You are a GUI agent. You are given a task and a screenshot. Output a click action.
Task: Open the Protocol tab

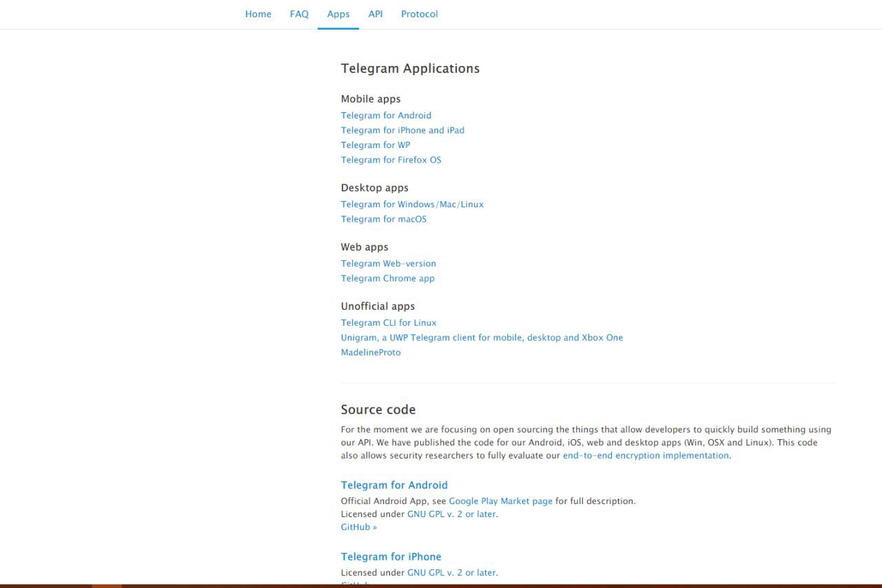(x=419, y=14)
